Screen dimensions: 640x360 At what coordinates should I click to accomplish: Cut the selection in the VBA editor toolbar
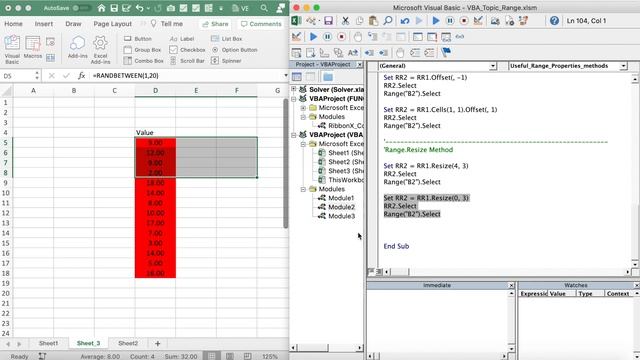[345, 21]
